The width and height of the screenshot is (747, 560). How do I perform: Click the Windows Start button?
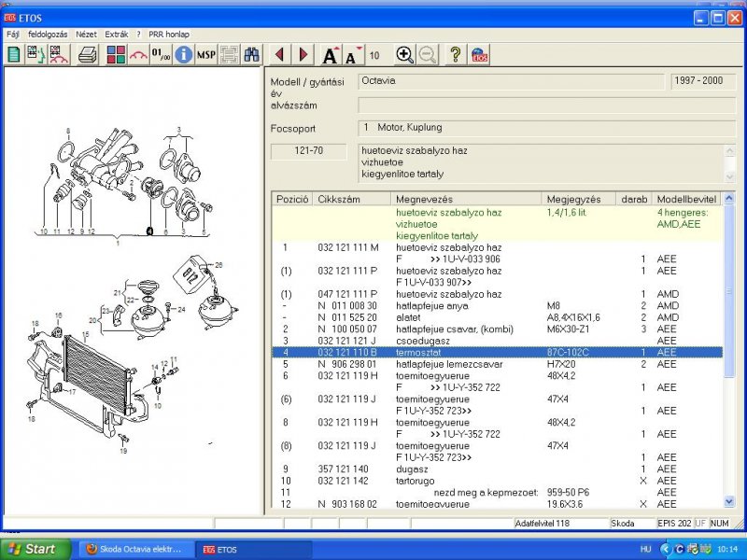35,549
